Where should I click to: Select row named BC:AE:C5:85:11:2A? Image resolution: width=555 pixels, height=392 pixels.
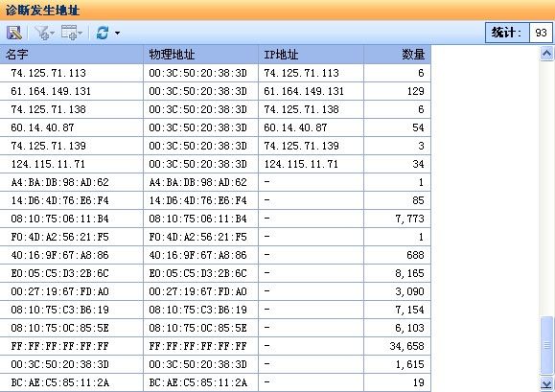216,382
